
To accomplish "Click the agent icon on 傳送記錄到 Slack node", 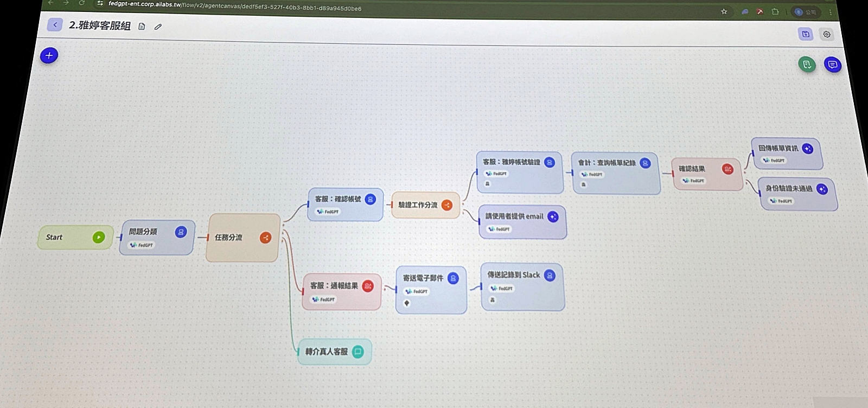I will click(550, 275).
